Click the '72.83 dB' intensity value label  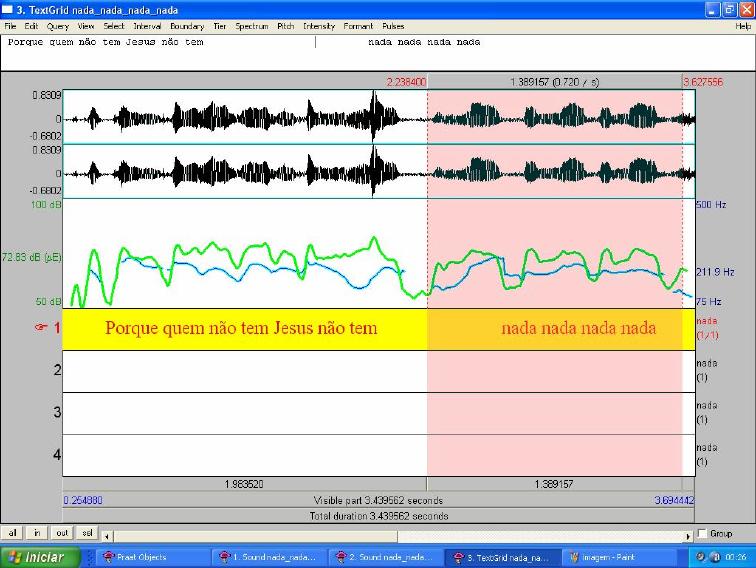(x=32, y=257)
